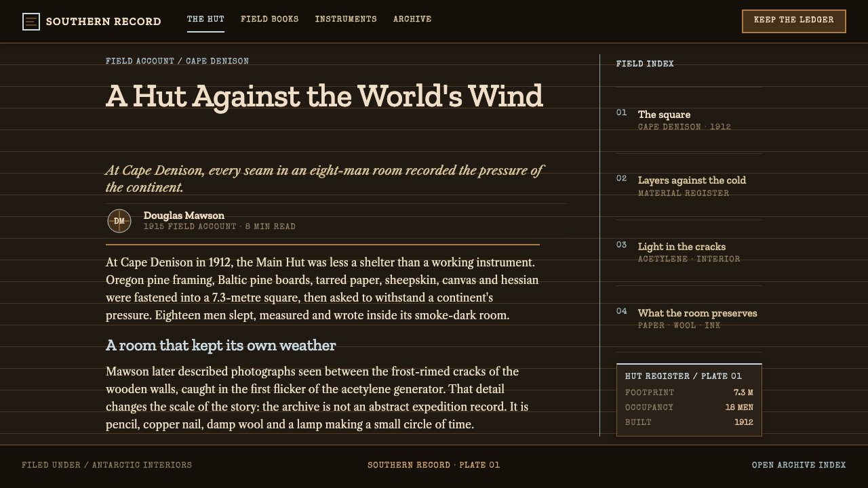
Task: Click the Southern Record logo icon
Action: tap(31, 22)
